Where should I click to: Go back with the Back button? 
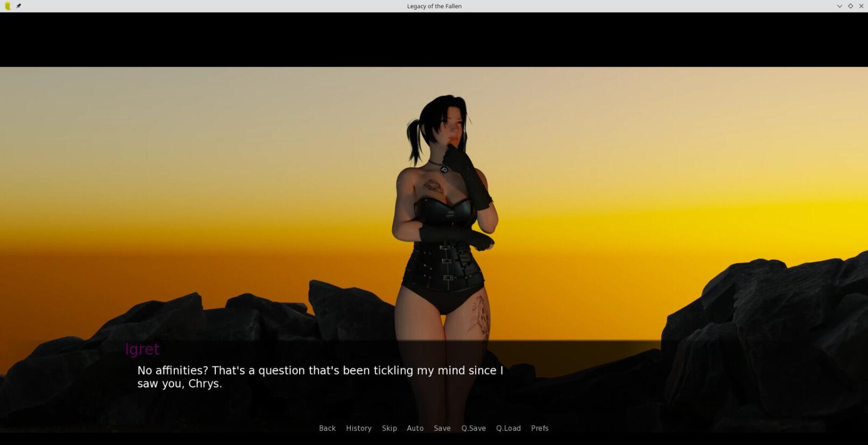[327, 428]
